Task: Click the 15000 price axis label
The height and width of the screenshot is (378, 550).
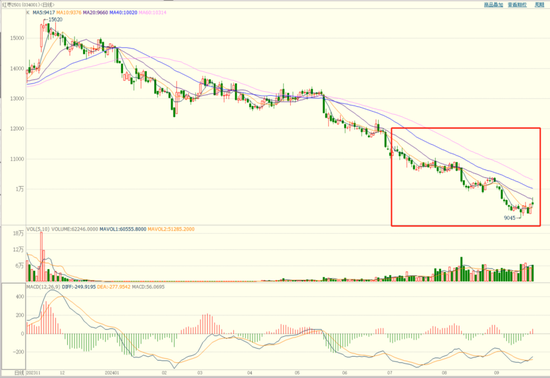Action: pyautogui.click(x=17, y=38)
